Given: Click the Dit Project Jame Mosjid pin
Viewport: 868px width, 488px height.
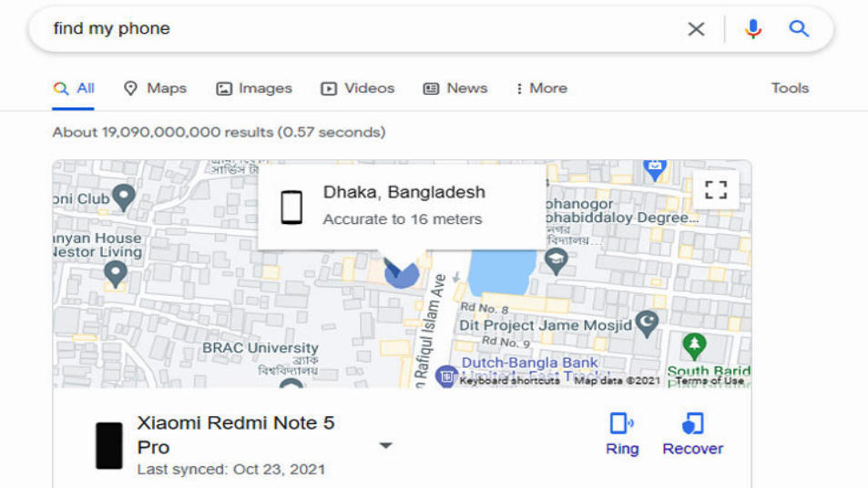Looking at the screenshot, I should pos(647,324).
